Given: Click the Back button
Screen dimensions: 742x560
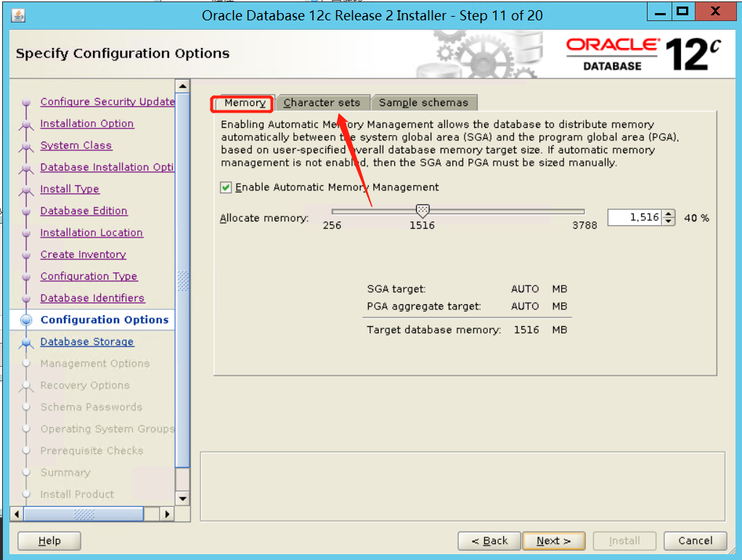Looking at the screenshot, I should (489, 540).
